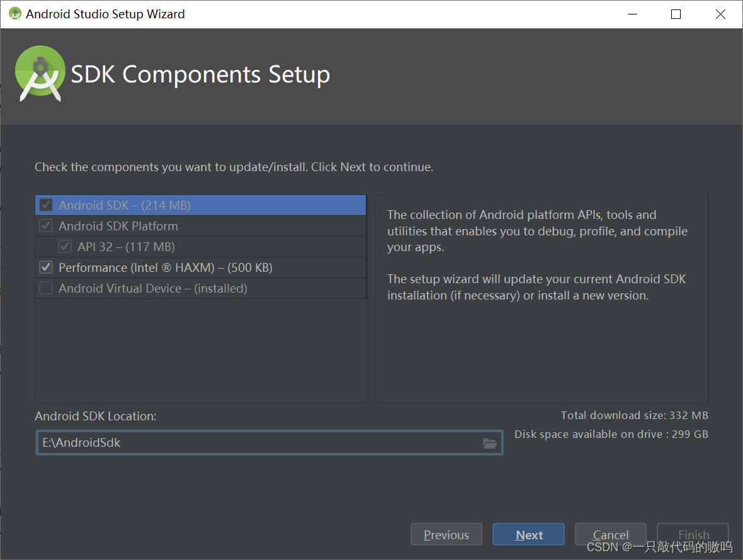
Task: Maximize the Setup Wizard window
Action: (676, 14)
